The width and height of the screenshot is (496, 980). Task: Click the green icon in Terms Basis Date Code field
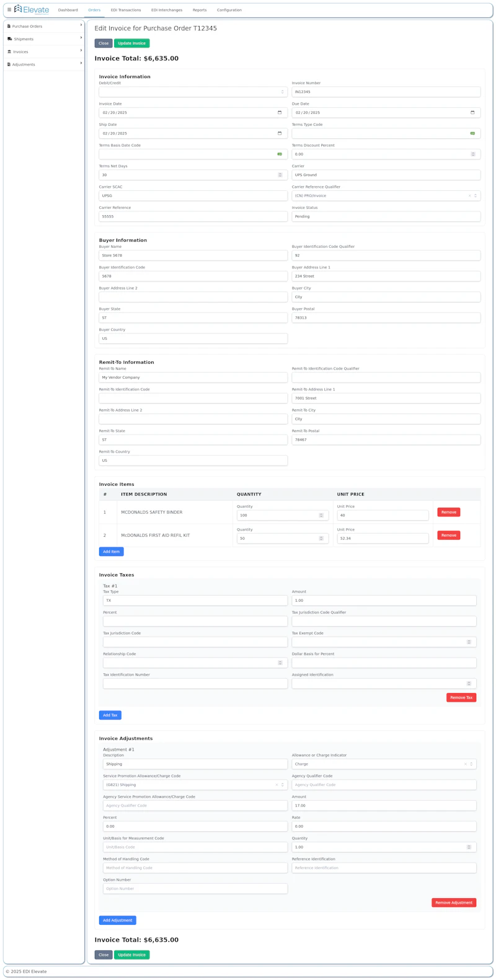(280, 154)
